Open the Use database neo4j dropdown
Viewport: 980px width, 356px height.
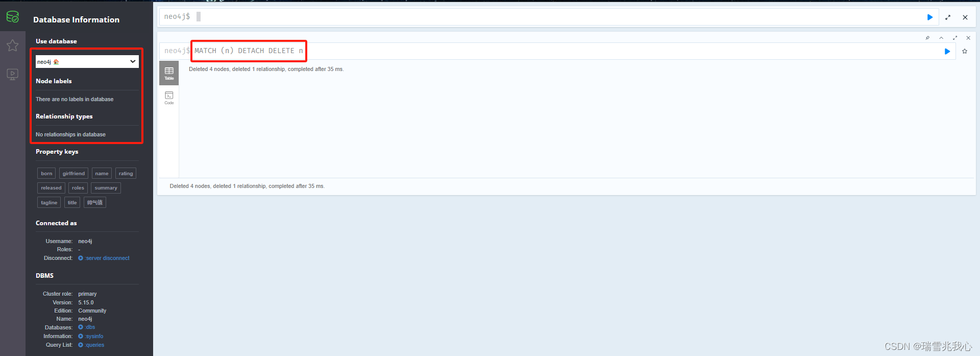click(87, 62)
